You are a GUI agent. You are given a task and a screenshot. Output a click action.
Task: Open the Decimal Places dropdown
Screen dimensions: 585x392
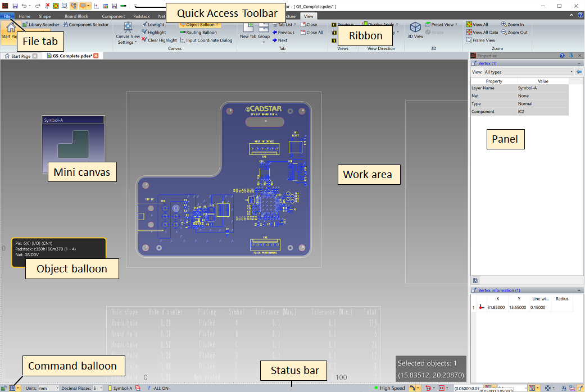point(98,388)
